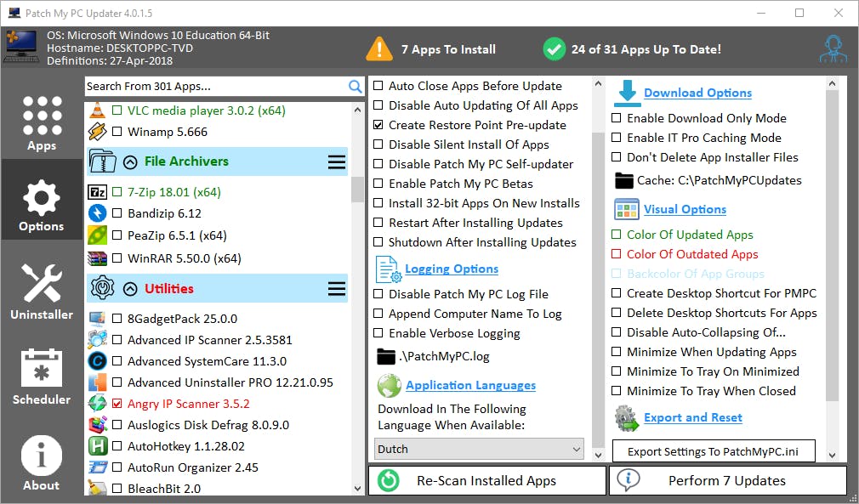
Task: Click the Winamp lightning icon
Action: click(x=97, y=132)
